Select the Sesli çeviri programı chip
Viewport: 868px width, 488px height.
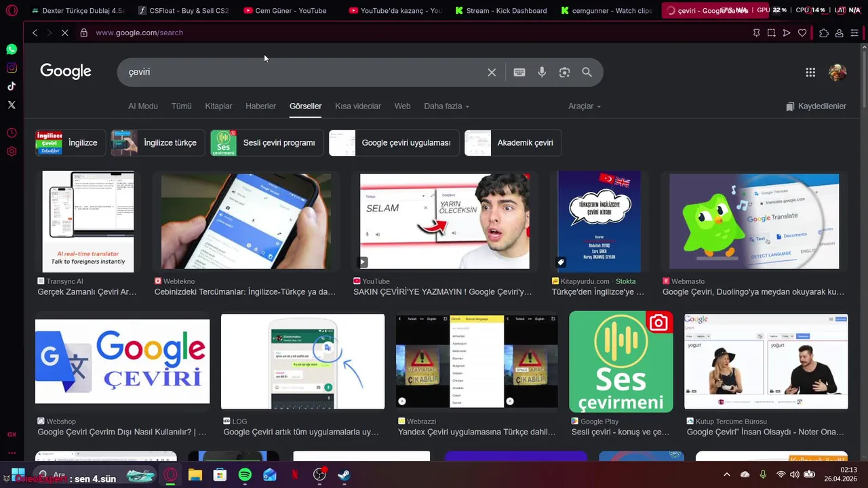267,143
